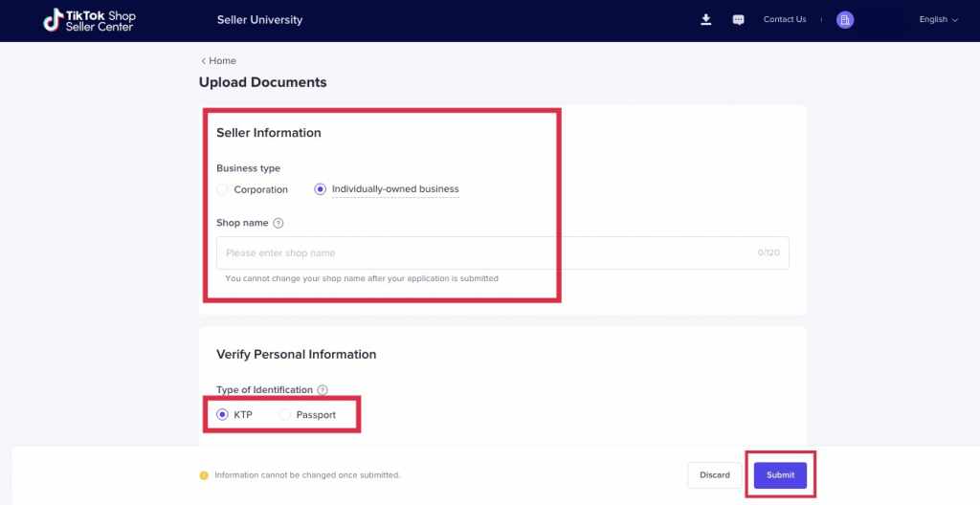Choose KTP as identification type
Screen dimensions: 980x505
223,415
